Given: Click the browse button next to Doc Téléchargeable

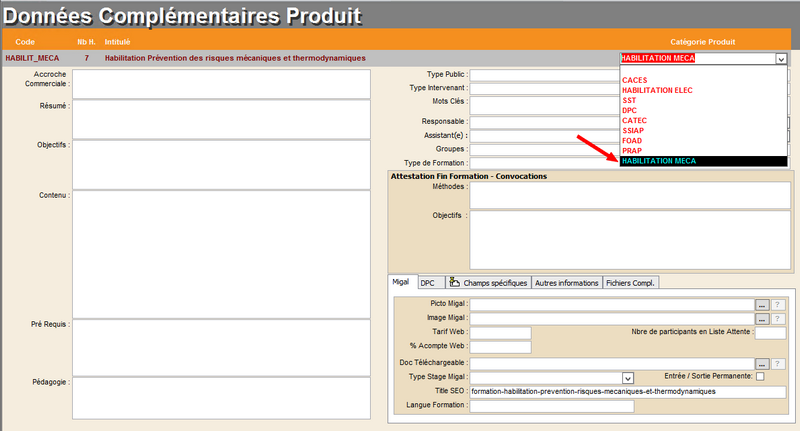Looking at the screenshot, I should (x=761, y=363).
